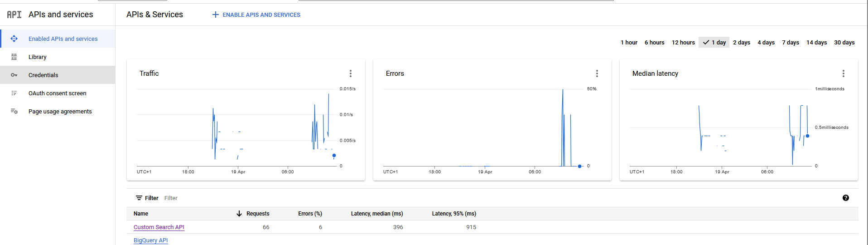Image resolution: width=868 pixels, height=245 pixels.
Task: Select the 14 days time range
Action: pos(816,42)
